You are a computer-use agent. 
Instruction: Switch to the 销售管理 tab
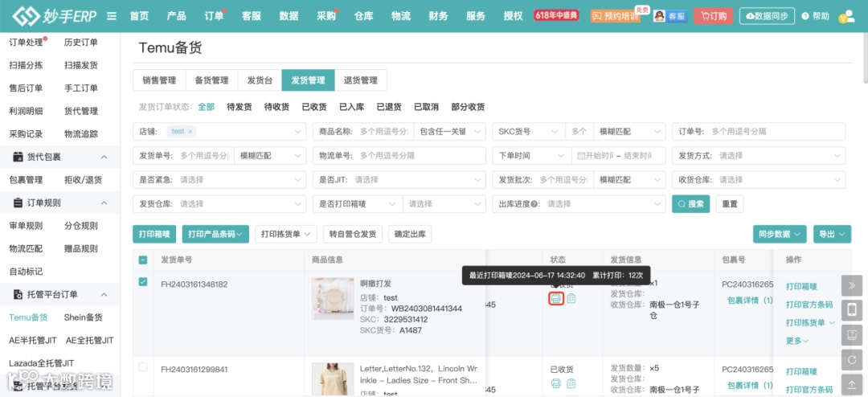(159, 80)
